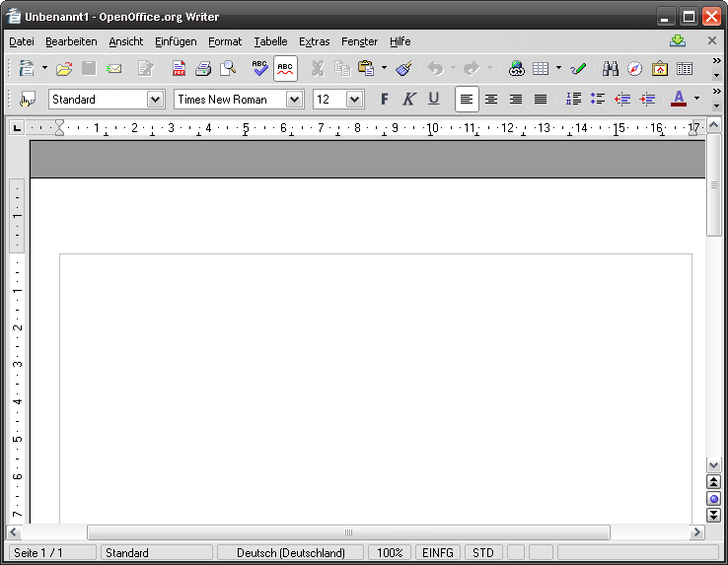Click the Format Paintbrush icon
The height and width of the screenshot is (565, 728).
point(403,69)
